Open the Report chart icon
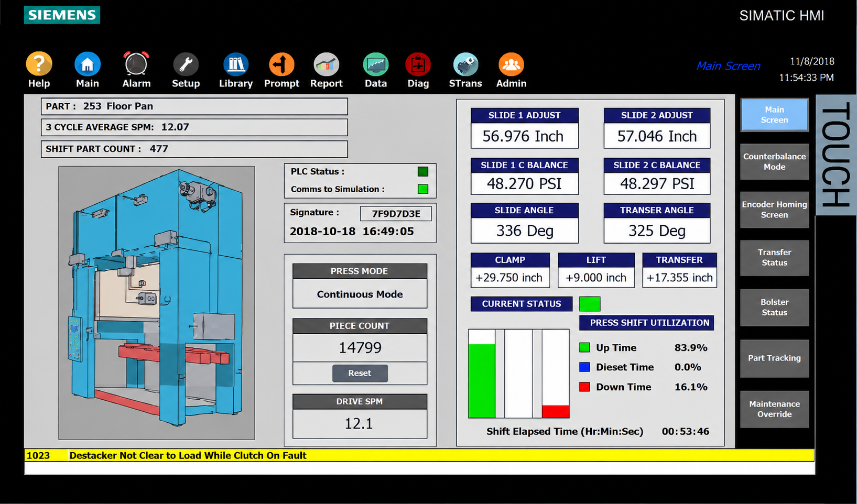This screenshot has width=857, height=504. [x=326, y=64]
